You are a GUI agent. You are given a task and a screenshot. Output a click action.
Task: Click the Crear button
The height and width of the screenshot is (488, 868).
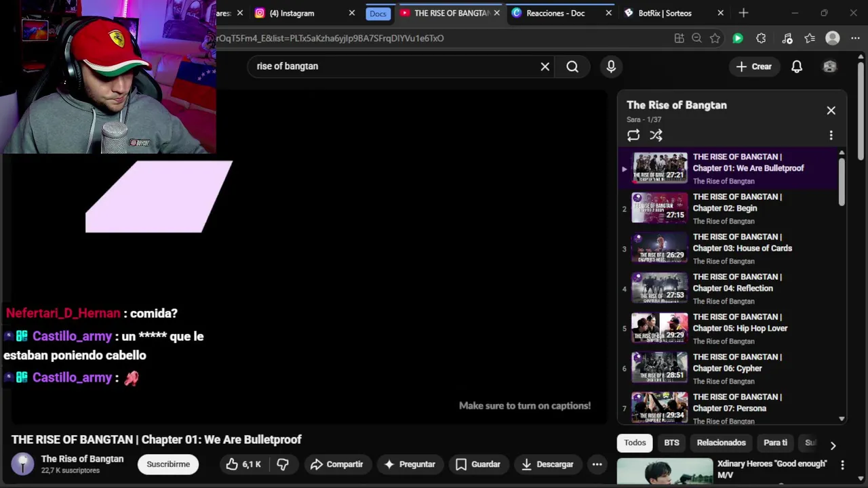point(754,66)
